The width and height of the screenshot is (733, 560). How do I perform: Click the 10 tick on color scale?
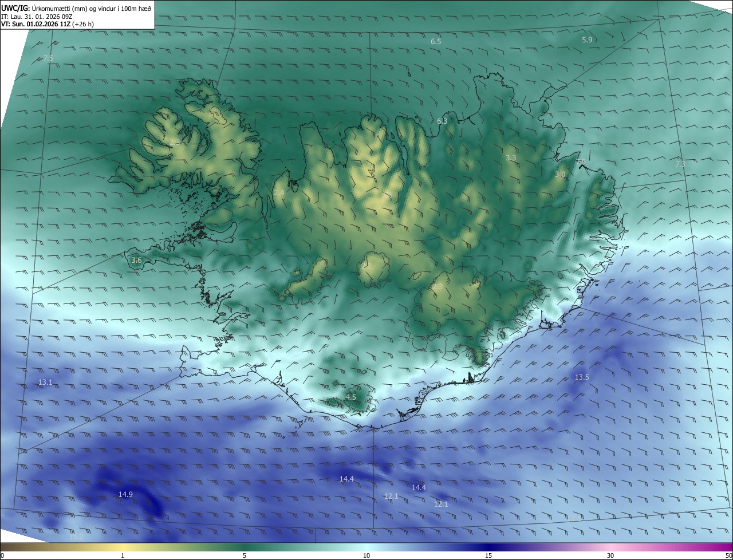366,555
